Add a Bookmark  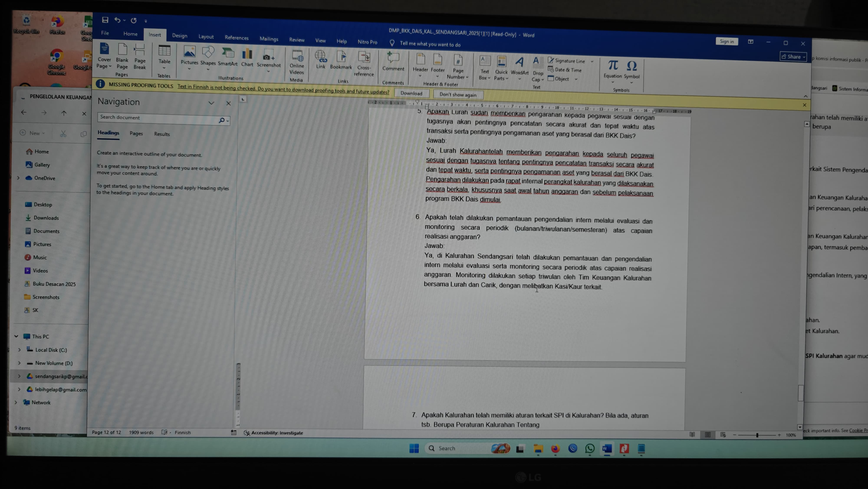pos(341,60)
